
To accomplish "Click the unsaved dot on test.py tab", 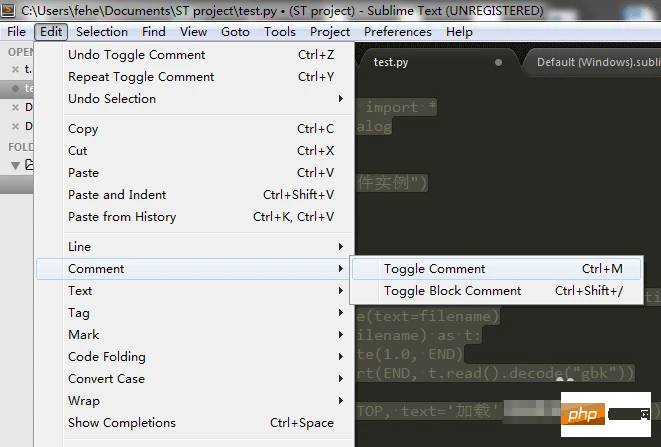I will pyautogui.click(x=498, y=62).
